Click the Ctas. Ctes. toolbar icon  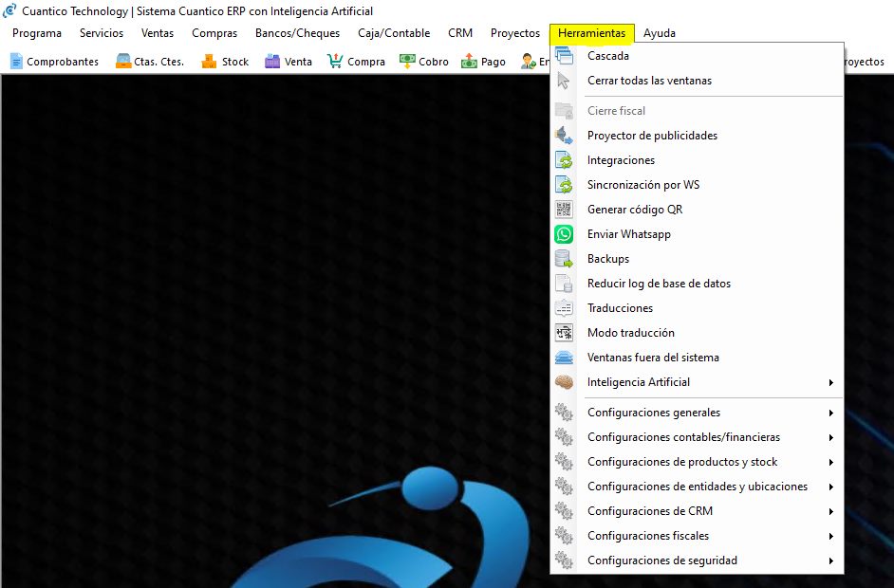[x=123, y=61]
